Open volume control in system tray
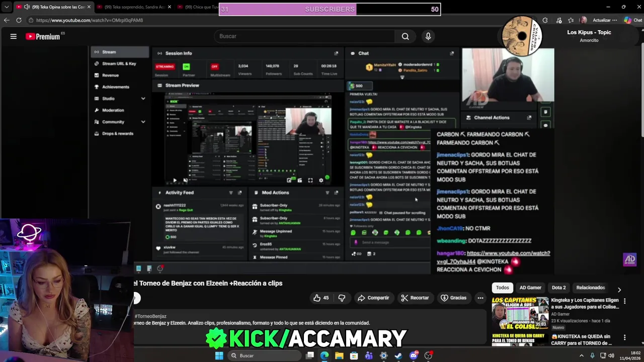 (x=611, y=355)
